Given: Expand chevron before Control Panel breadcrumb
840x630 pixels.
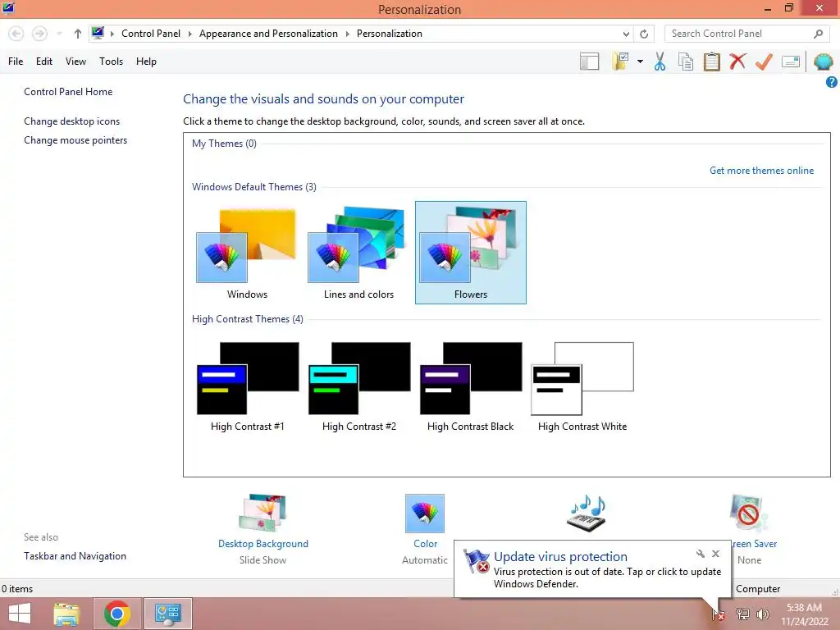Looking at the screenshot, I should click(112, 34).
